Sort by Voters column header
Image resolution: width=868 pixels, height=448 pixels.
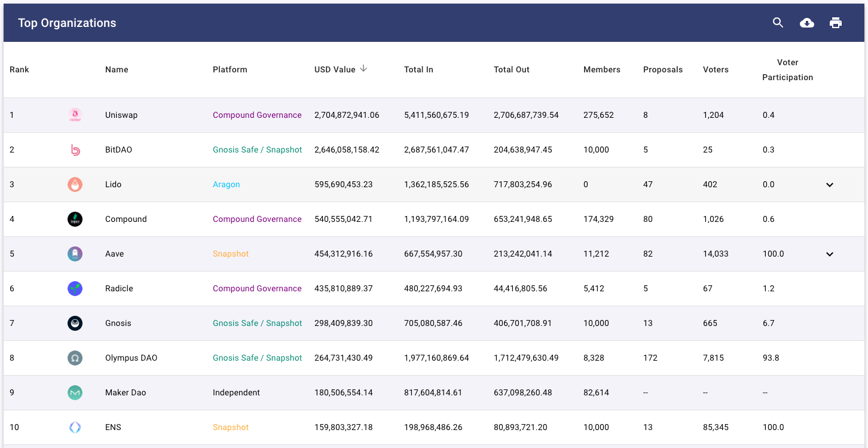pos(716,69)
